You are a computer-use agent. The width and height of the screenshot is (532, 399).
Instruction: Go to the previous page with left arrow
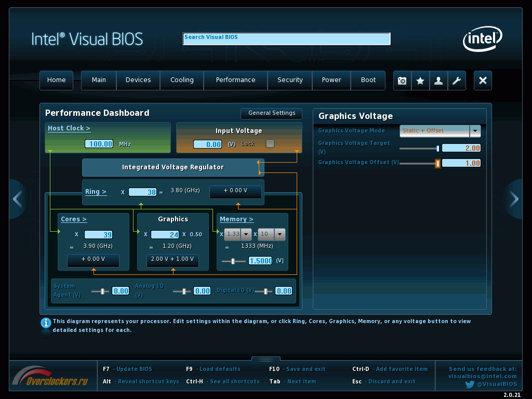pyautogui.click(x=17, y=199)
